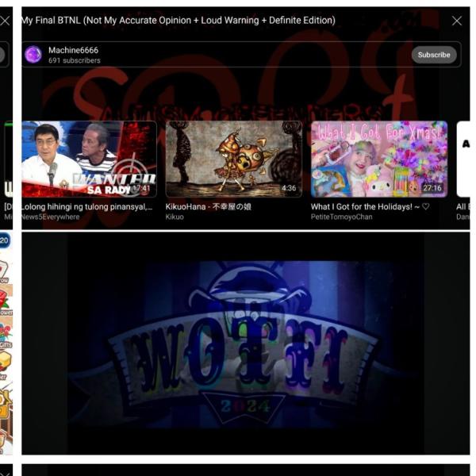Open the Machine6666 channel name
Image resolution: width=476 pixels, height=476 pixels.
[x=73, y=50]
